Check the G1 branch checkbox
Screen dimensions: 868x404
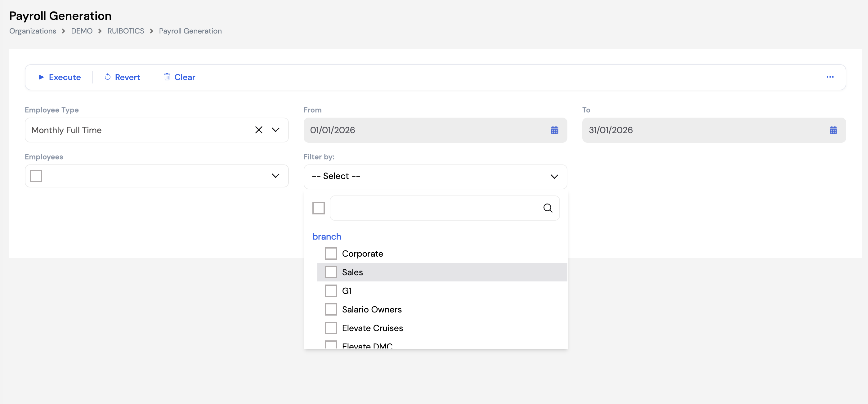[x=331, y=291]
